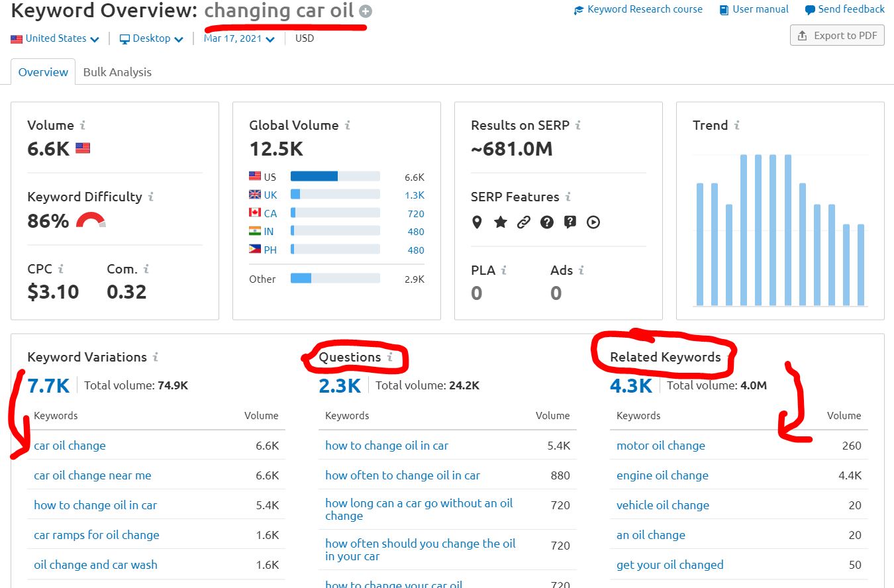The image size is (894, 588).
Task: Open the car oil change near me keyword
Action: click(x=93, y=475)
